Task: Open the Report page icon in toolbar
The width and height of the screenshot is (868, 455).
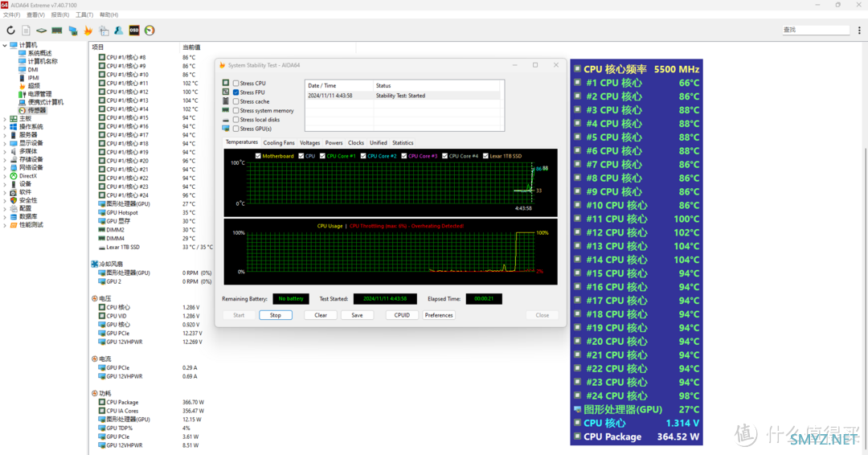Action: pyautogui.click(x=26, y=31)
